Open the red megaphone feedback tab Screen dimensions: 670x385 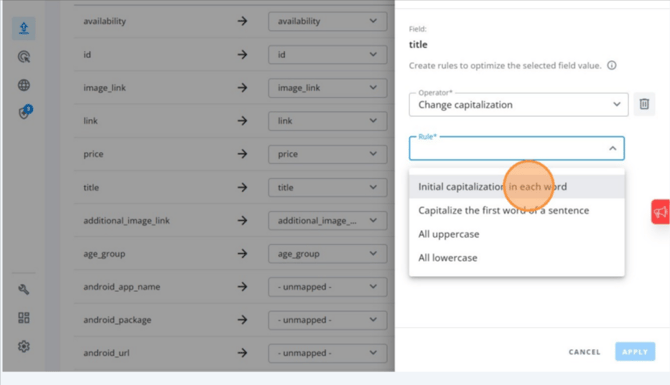[x=661, y=212]
